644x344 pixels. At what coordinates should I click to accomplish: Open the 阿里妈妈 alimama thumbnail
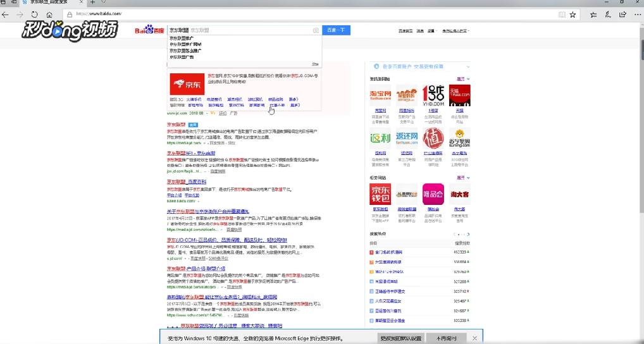pos(407,95)
